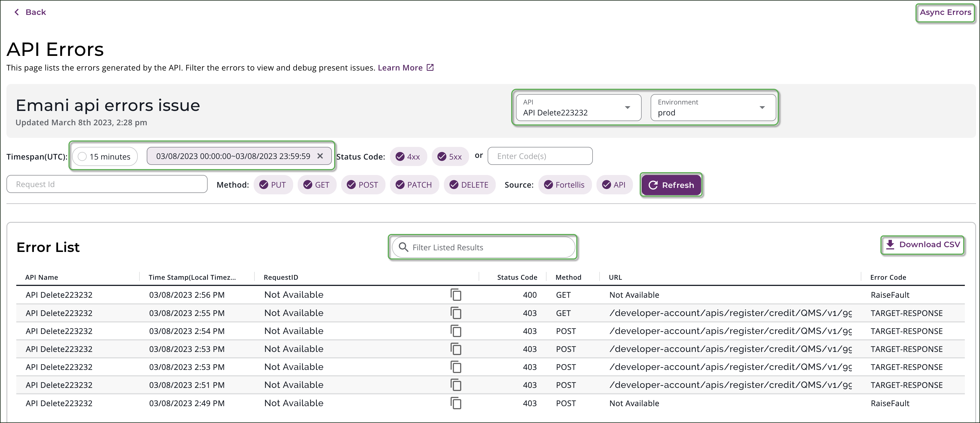Viewport: 980px width, 423px height.
Task: Select the 15 minutes timespan radio option
Action: tap(105, 156)
